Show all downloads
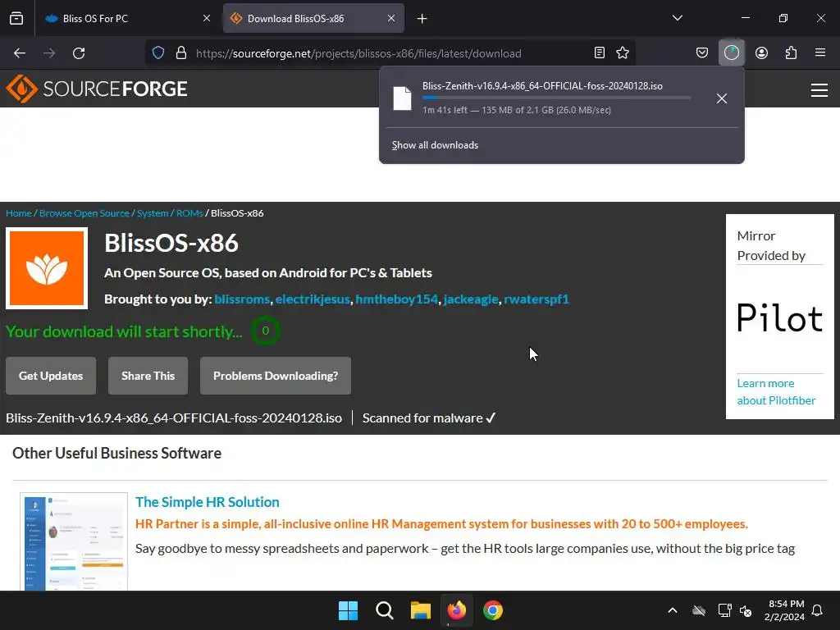Viewport: 840px width, 630px height. (x=435, y=145)
